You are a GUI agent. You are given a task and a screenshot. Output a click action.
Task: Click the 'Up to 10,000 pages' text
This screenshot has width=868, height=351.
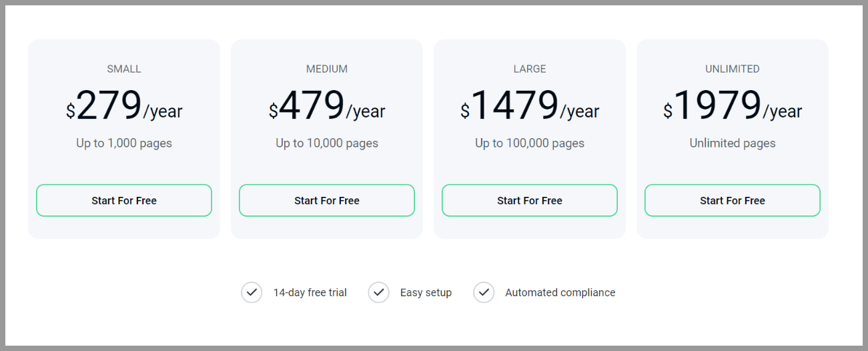click(x=327, y=143)
